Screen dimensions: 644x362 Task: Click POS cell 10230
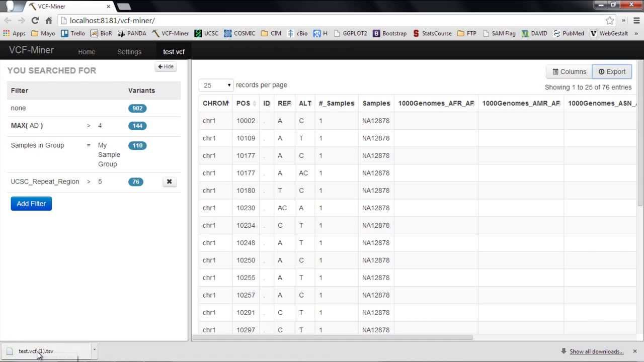[x=246, y=208]
